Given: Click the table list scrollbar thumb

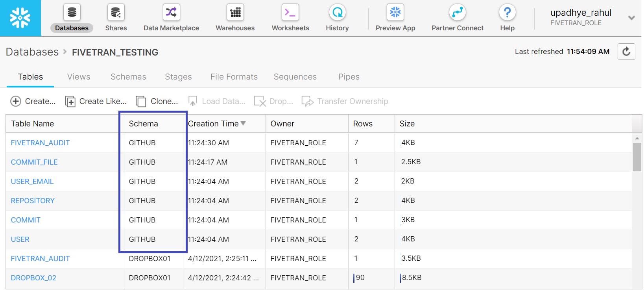Looking at the screenshot, I should click(x=637, y=157).
